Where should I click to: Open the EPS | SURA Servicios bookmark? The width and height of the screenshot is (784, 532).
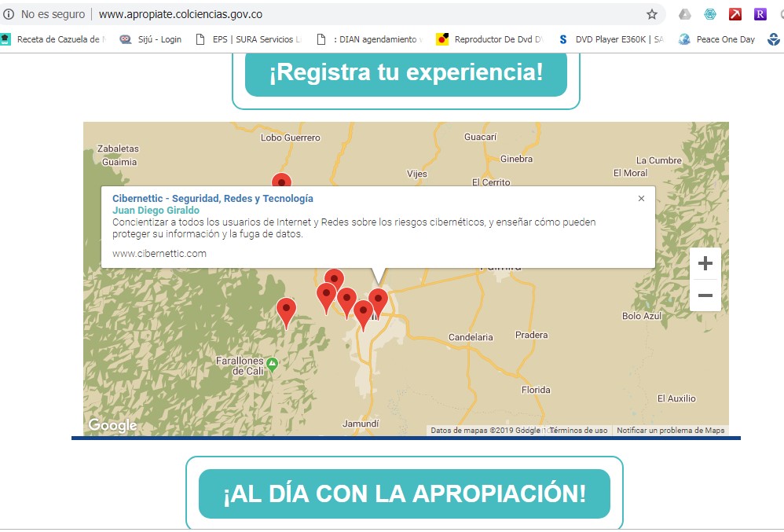tap(248, 39)
